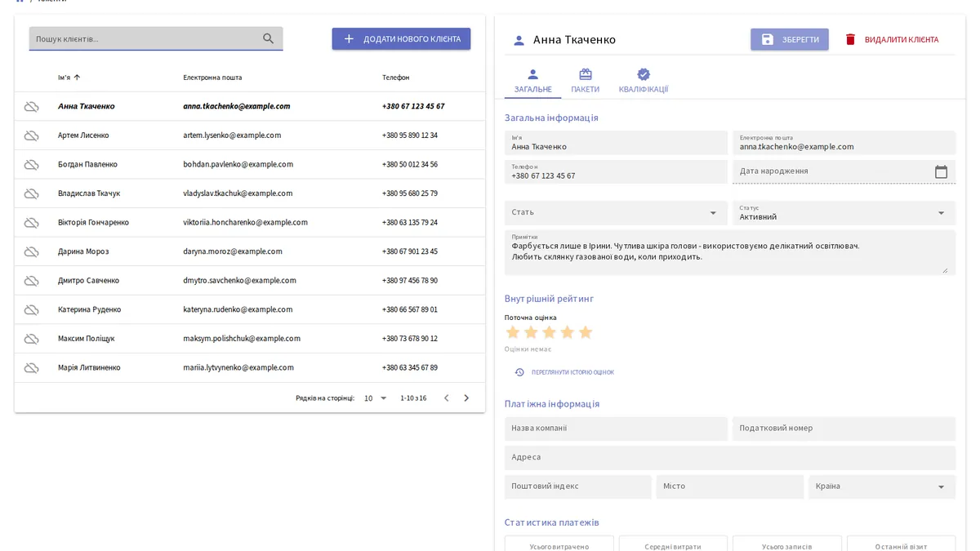Change rows per page dropdown
Screen dimensions: 980x551
pos(376,398)
